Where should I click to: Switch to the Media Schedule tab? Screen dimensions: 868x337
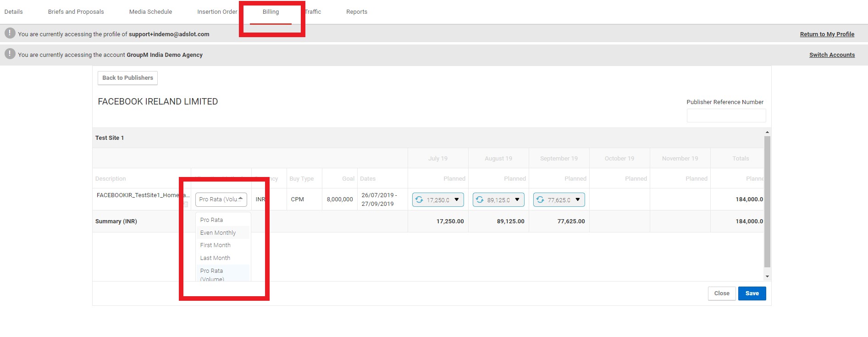click(x=150, y=12)
